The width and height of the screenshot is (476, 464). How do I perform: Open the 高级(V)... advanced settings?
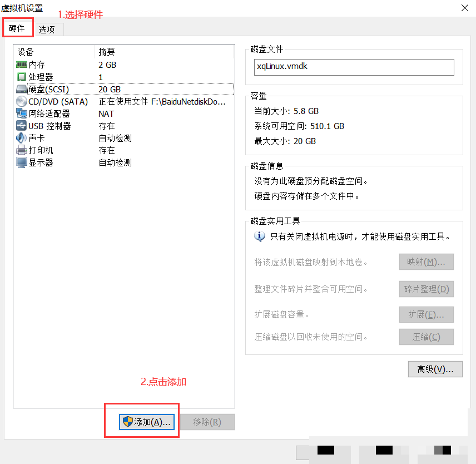tap(435, 369)
